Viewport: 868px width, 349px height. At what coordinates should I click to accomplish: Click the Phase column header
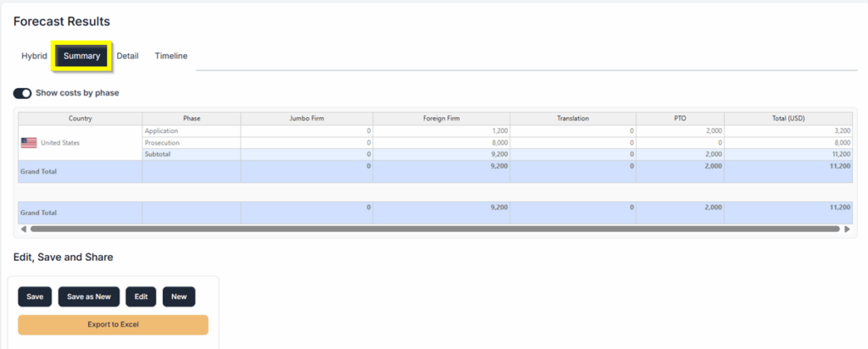(192, 119)
